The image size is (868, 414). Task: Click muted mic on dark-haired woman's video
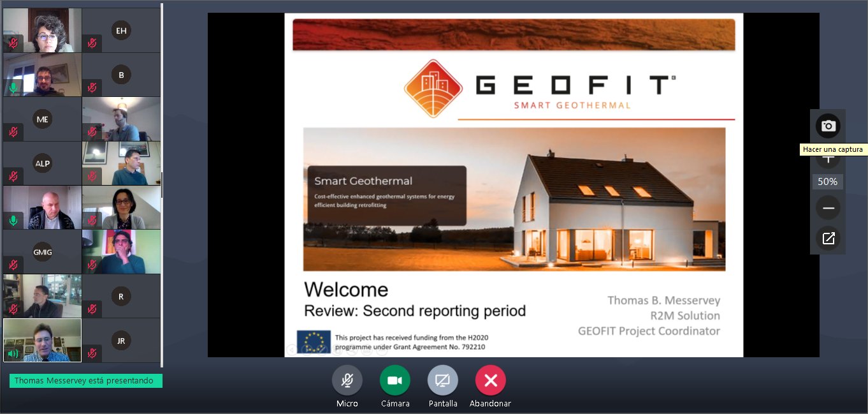[92, 220]
